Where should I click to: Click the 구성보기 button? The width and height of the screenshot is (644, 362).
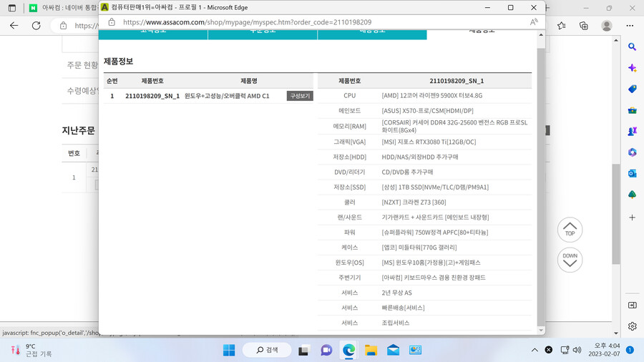pyautogui.click(x=300, y=96)
